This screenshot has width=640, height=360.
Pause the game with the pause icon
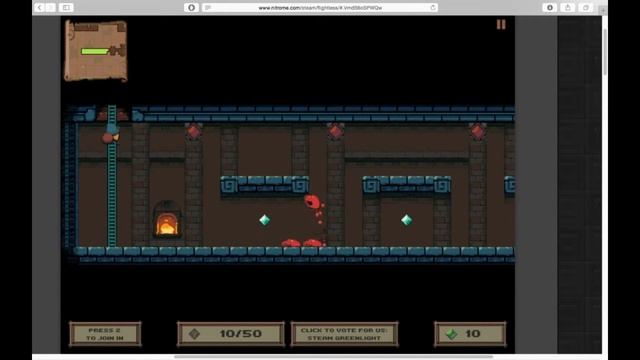[501, 24]
